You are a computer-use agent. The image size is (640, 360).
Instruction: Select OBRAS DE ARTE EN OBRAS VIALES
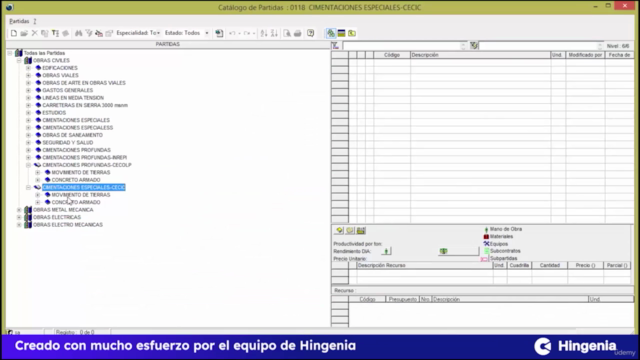(84, 83)
